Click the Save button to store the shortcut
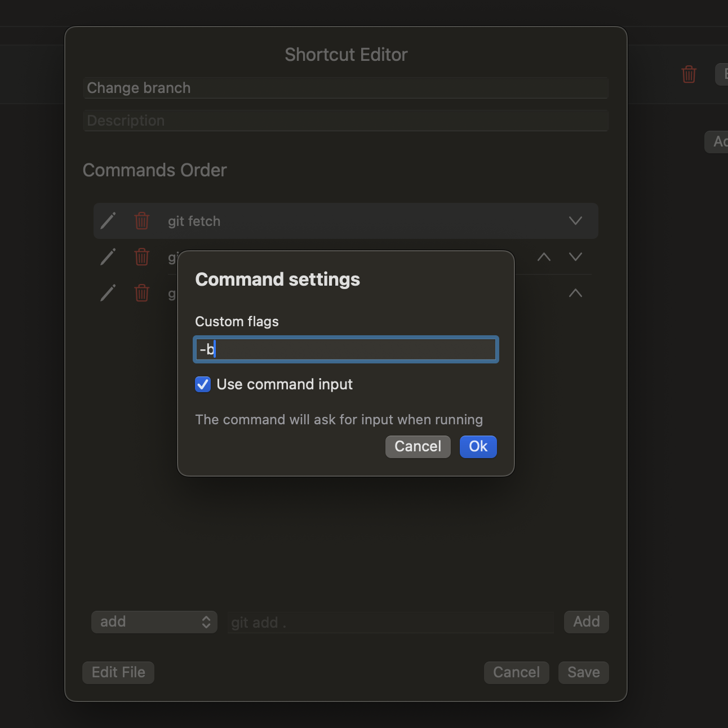 pos(583,672)
